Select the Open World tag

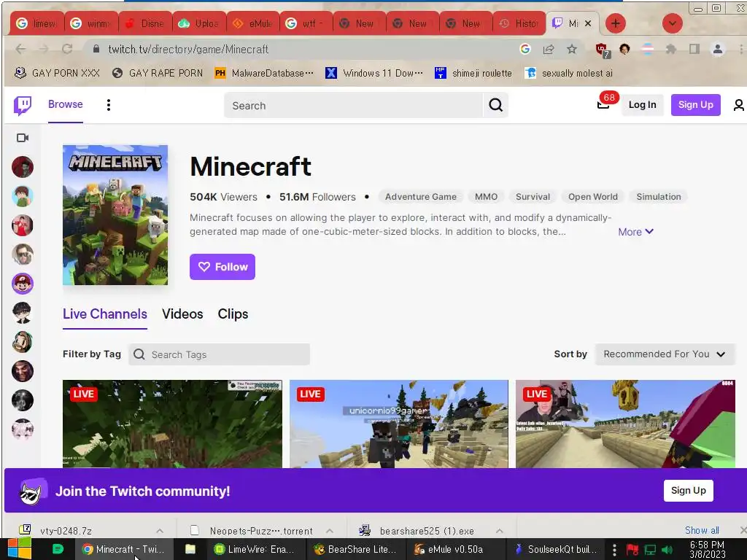point(592,197)
